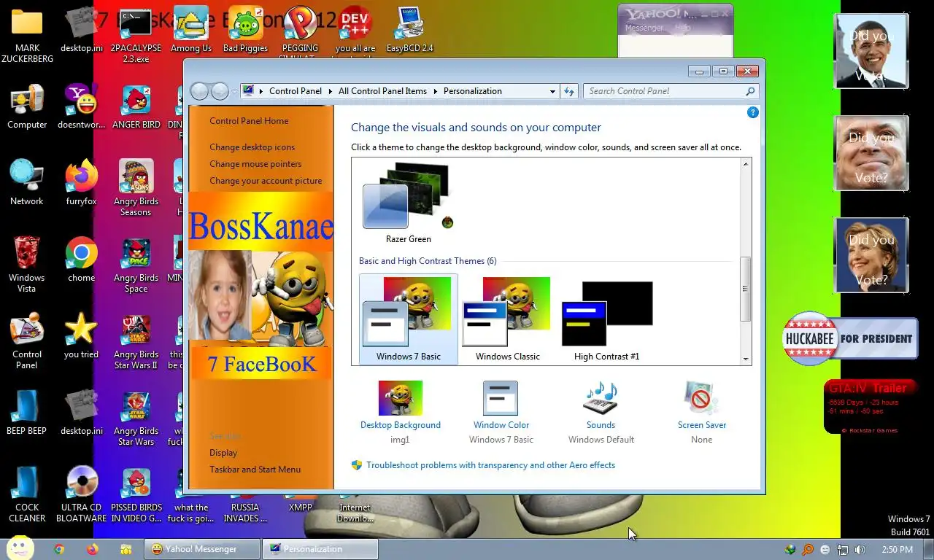Viewport: 934px width, 560px height.
Task: Open the Help menu in Yahoo! Messenger
Action: 682,28
